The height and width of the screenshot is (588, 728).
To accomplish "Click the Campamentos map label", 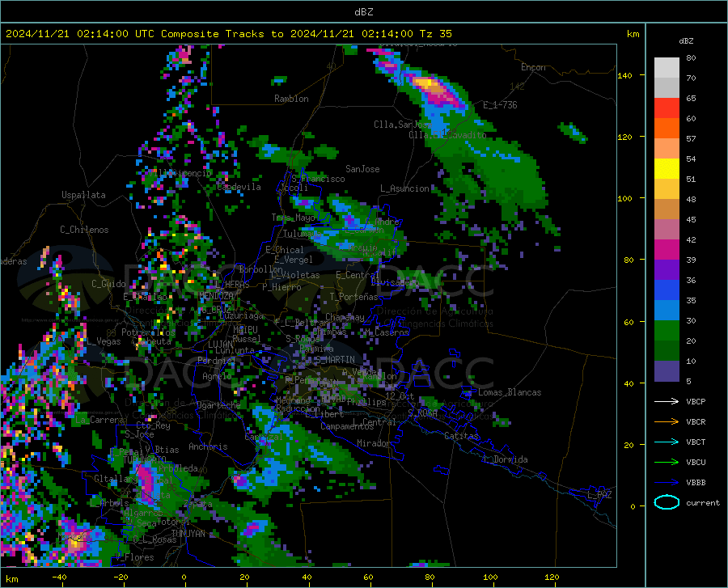I will click(x=347, y=426).
